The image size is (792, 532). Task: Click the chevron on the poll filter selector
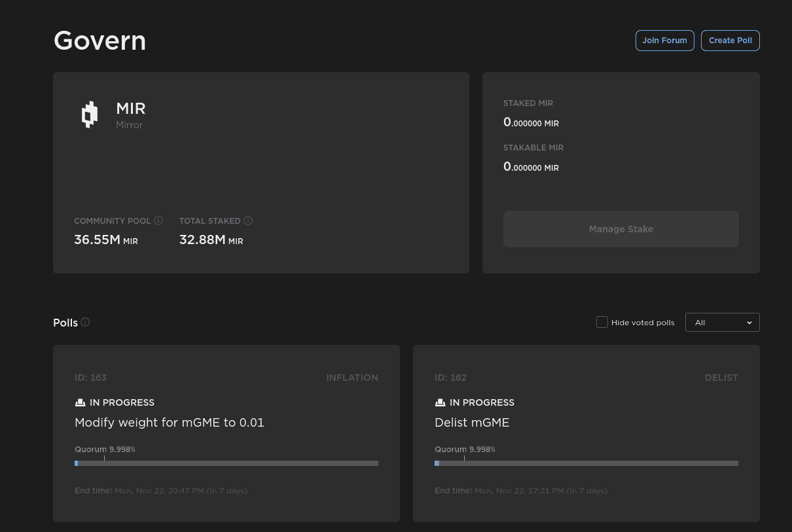[750, 322]
